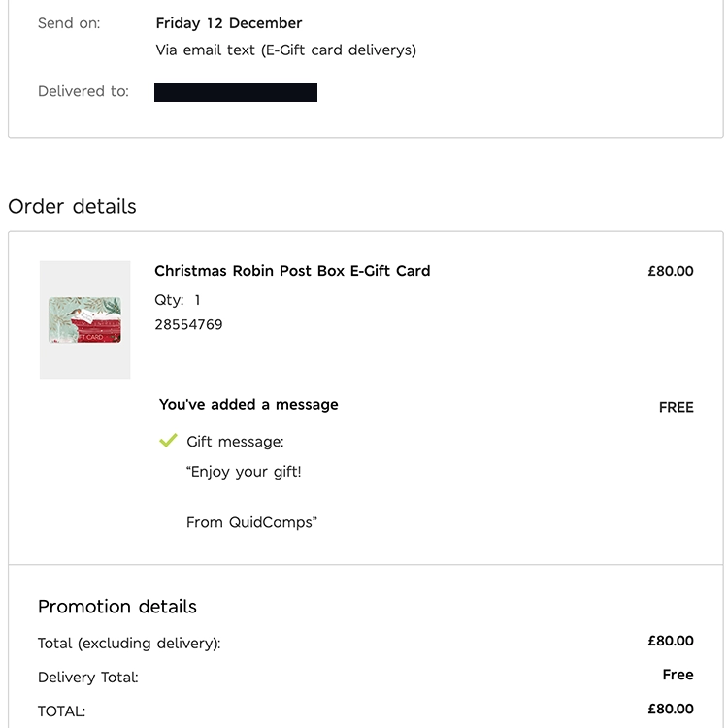Click the Total excluding delivery amount
Viewport: 728px width, 728px height.
(x=671, y=641)
